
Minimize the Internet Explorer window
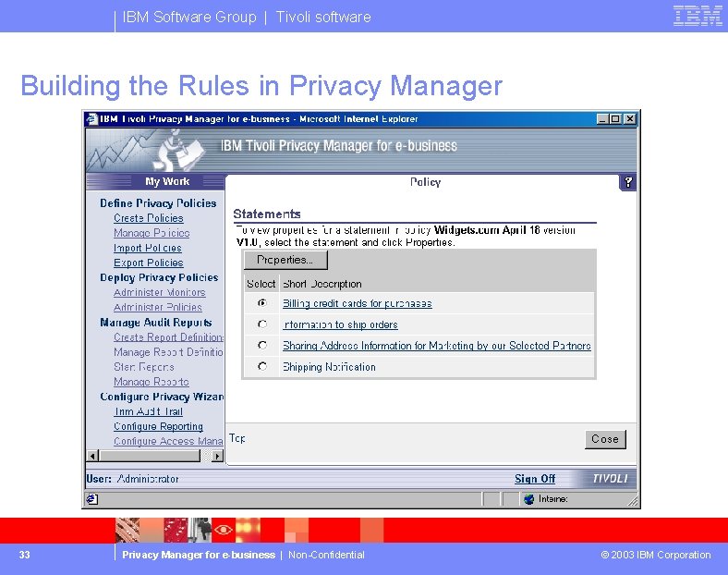[602, 119]
